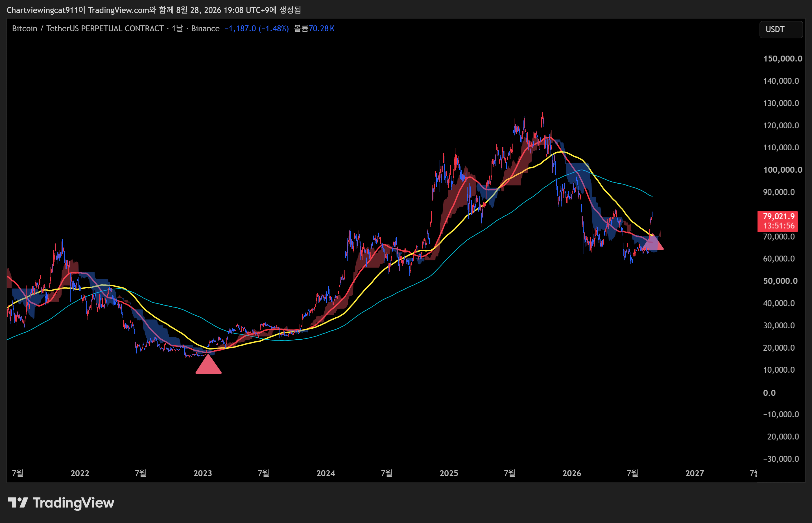Click the 볼륨 70.28 K volume readout

coord(315,28)
